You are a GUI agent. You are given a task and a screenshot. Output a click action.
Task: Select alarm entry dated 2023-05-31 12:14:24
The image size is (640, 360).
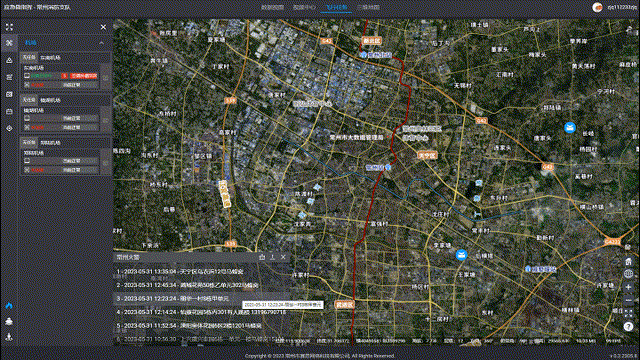point(201,312)
